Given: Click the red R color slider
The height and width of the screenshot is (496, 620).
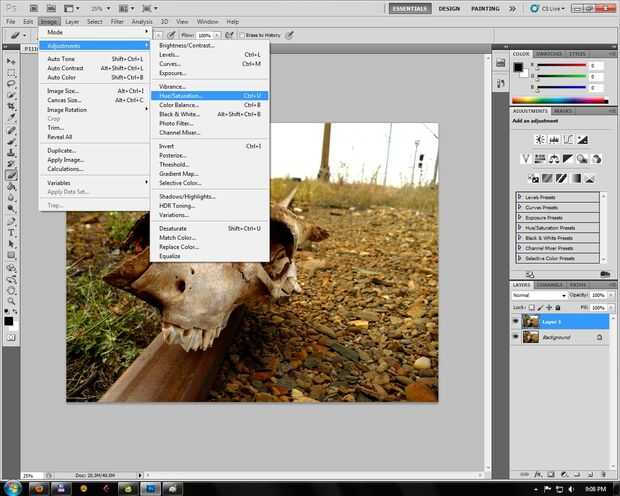Looking at the screenshot, I should pyautogui.click(x=561, y=65).
